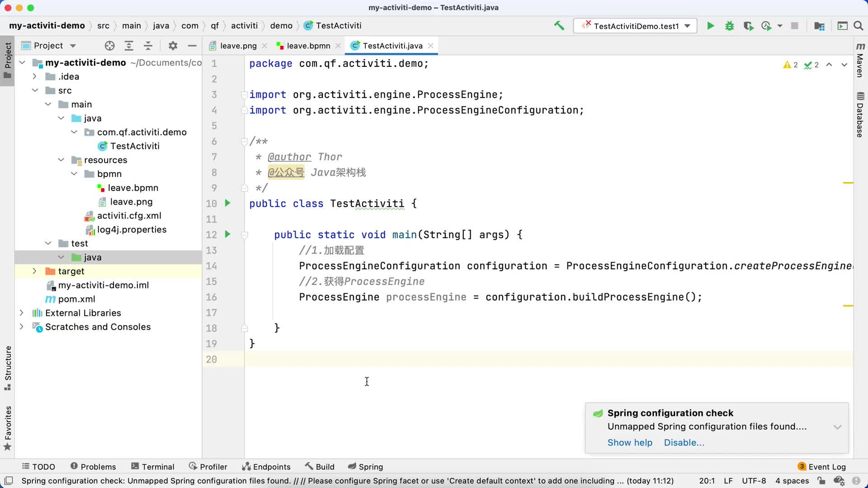The image size is (868, 488).
Task: Expand External Libraries node
Action: coord(21,313)
